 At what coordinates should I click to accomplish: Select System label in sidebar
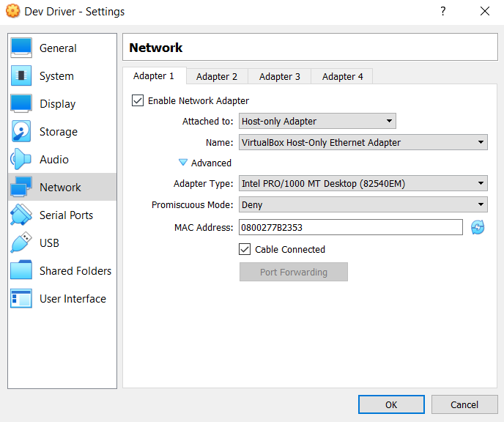[x=56, y=76]
